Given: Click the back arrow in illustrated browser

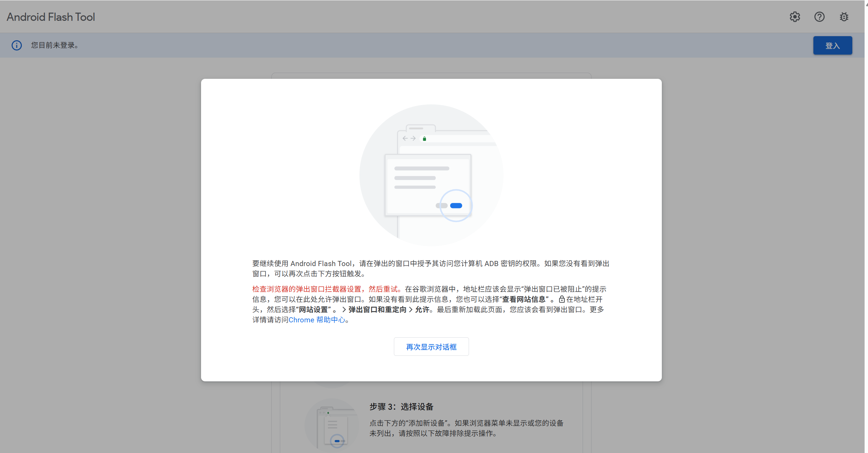Looking at the screenshot, I should coord(405,138).
